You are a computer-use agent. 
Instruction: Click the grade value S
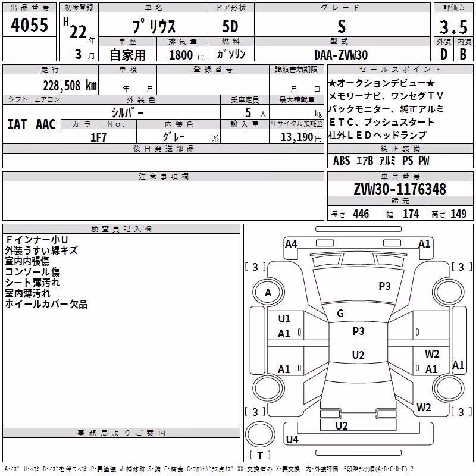pos(342,27)
